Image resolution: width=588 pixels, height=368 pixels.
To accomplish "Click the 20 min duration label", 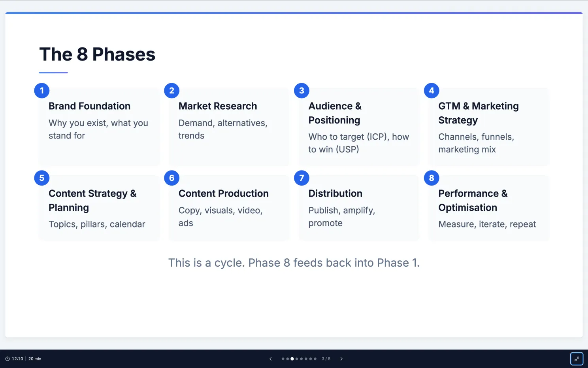I will [x=35, y=359].
